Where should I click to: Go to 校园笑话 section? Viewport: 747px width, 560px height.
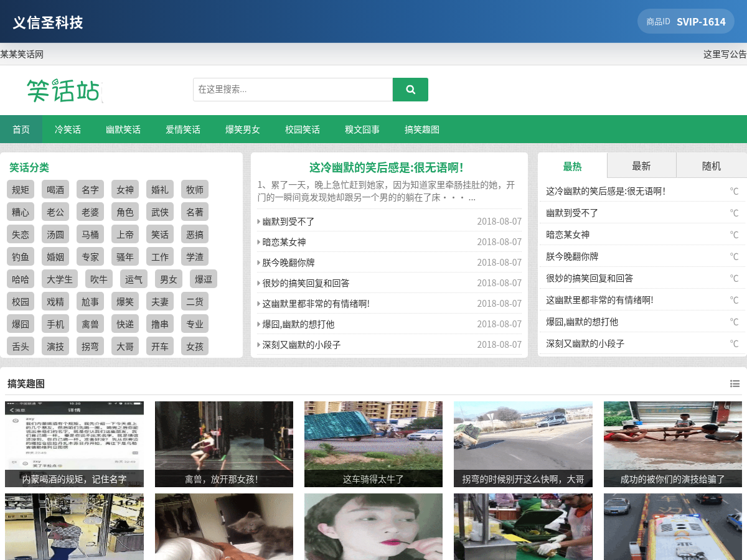(303, 129)
